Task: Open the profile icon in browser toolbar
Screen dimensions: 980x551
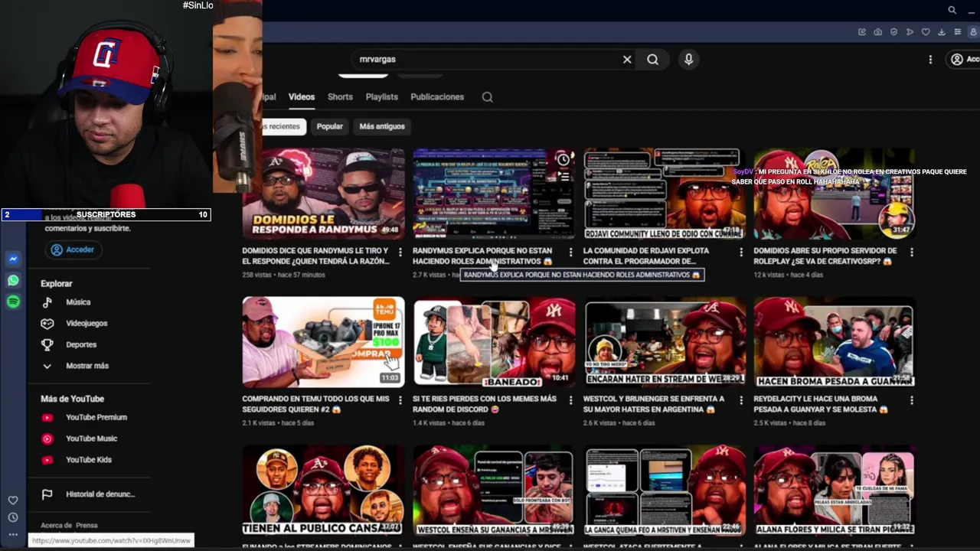Action: [974, 32]
